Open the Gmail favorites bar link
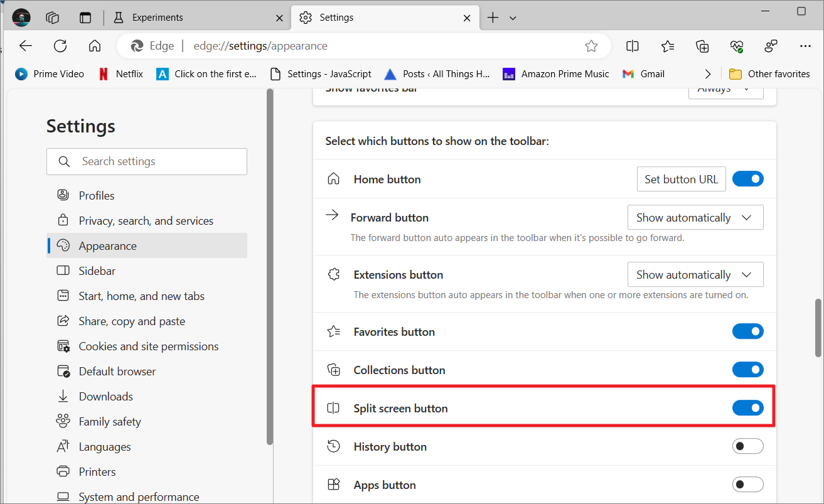 click(x=643, y=73)
